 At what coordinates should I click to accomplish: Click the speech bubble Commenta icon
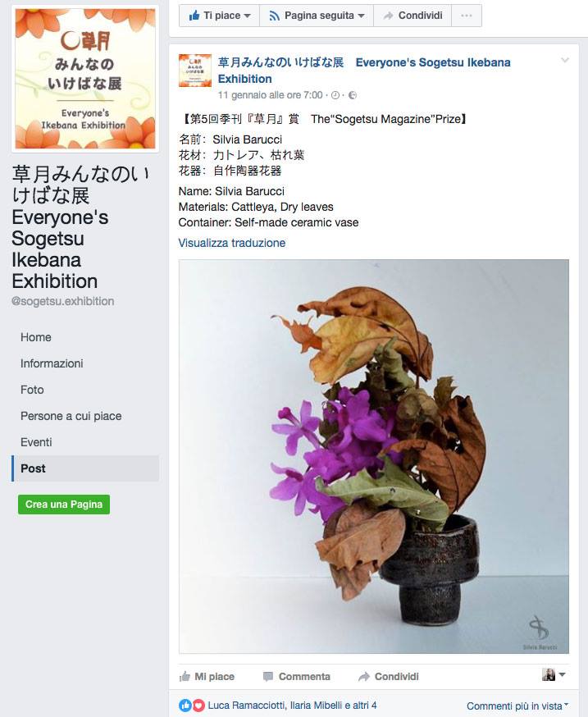[268, 676]
